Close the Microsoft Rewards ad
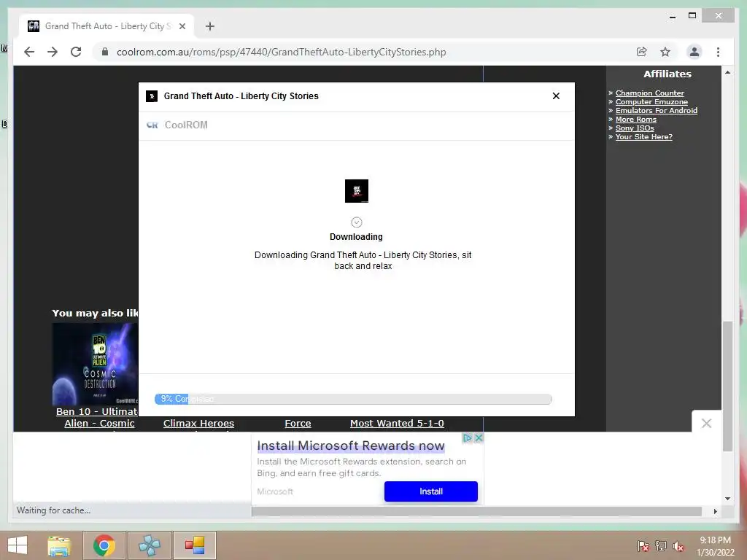The image size is (747, 560). pyautogui.click(x=479, y=437)
